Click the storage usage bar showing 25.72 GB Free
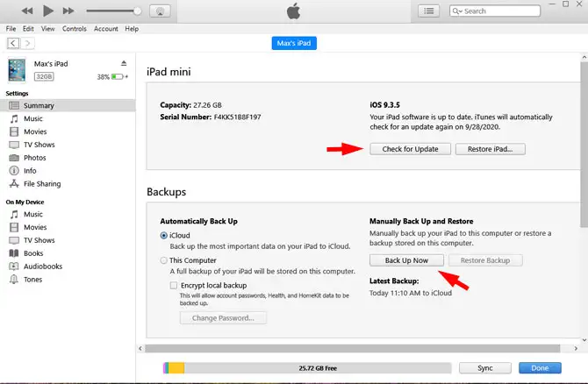The image size is (588, 384). point(307,368)
